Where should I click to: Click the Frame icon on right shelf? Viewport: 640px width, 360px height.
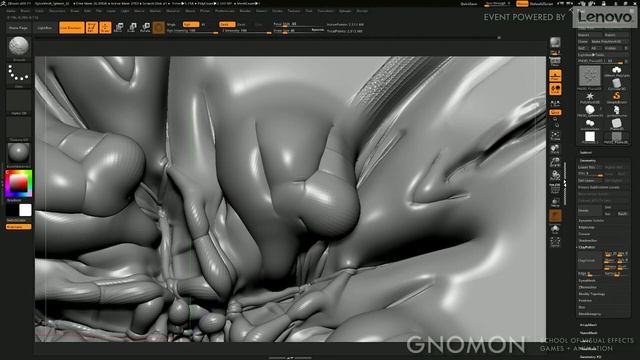pos(555,135)
